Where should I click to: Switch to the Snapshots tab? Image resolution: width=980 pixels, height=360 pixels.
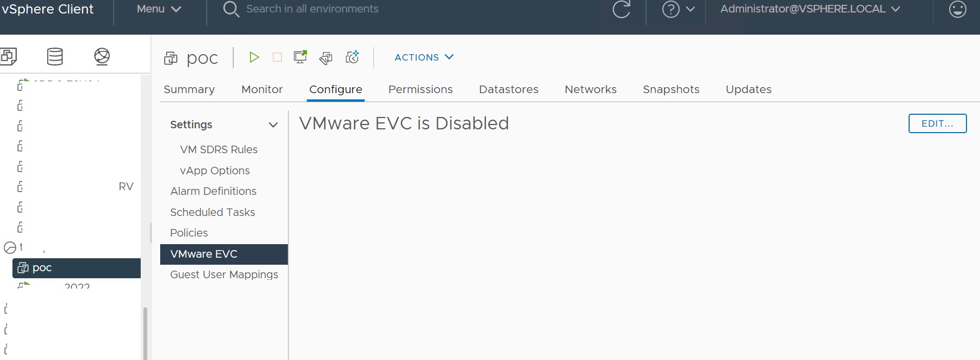click(x=671, y=89)
